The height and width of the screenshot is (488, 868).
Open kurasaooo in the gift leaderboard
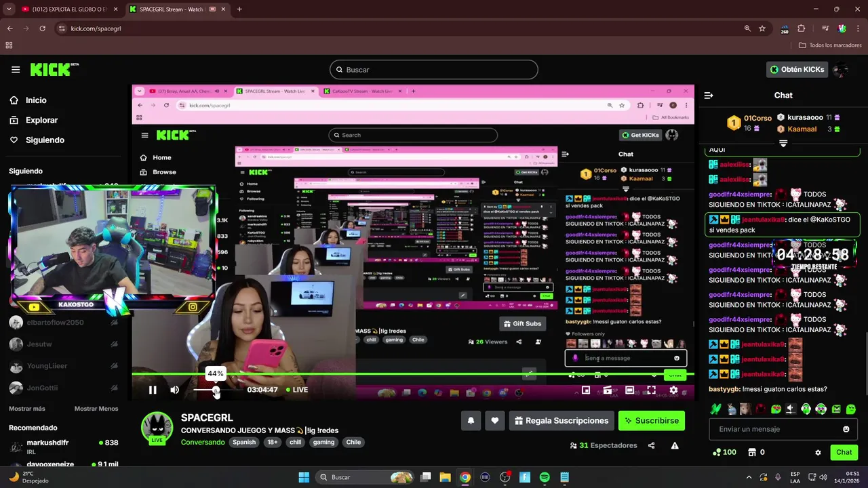coord(808,117)
